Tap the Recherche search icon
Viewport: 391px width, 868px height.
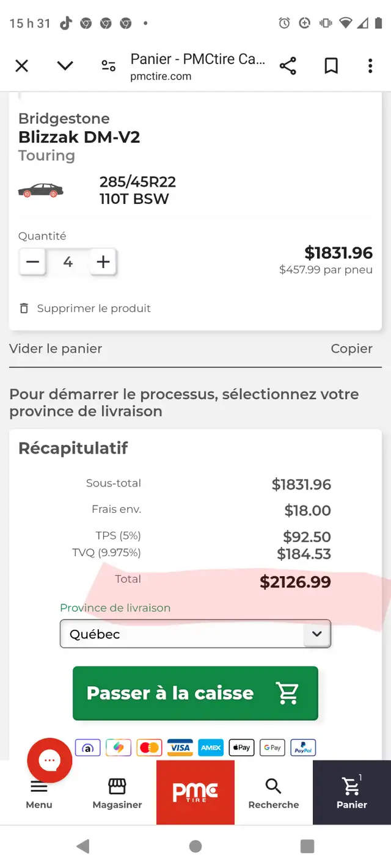coord(274,786)
